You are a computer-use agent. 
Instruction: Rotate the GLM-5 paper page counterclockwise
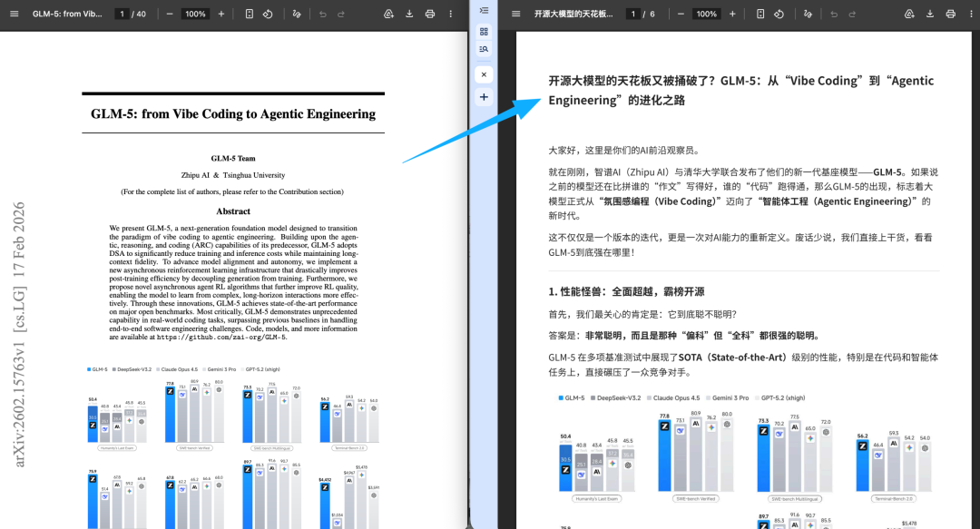[268, 14]
